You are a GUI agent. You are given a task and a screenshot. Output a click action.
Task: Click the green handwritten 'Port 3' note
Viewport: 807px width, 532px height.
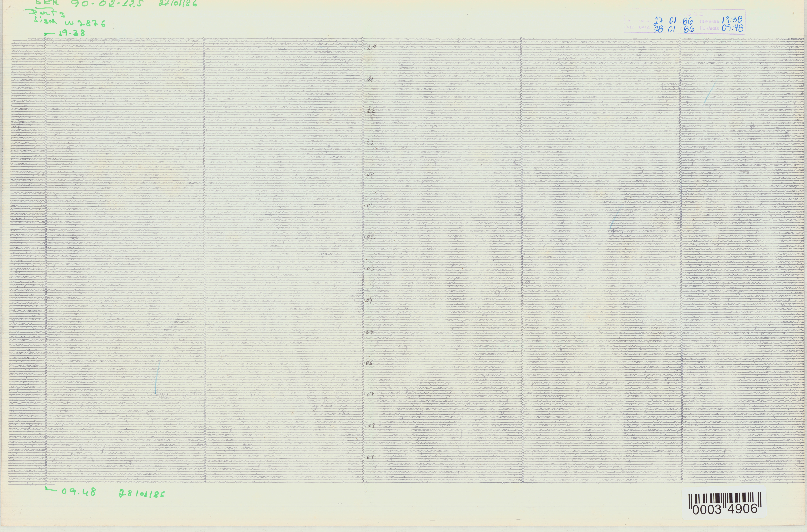point(45,13)
